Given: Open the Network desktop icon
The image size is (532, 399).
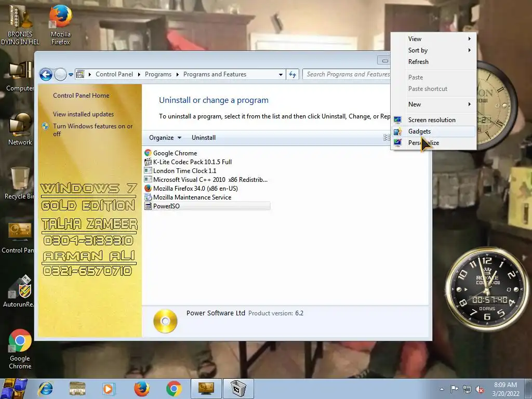Looking at the screenshot, I should (20, 129).
